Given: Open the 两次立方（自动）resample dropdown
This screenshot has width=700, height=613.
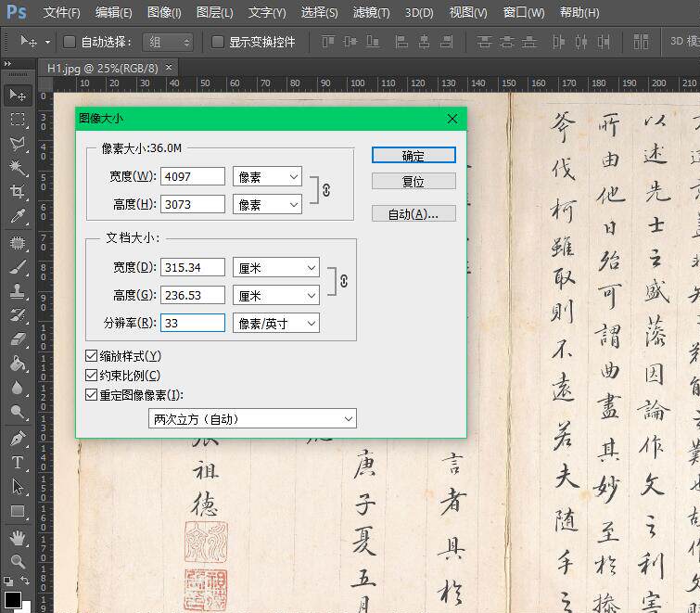Looking at the screenshot, I should click(252, 419).
